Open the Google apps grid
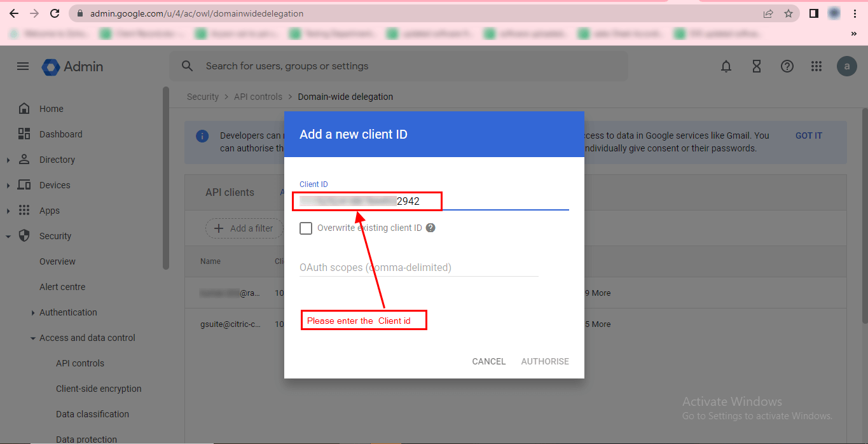Screen dimensions: 868x444 point(817,66)
